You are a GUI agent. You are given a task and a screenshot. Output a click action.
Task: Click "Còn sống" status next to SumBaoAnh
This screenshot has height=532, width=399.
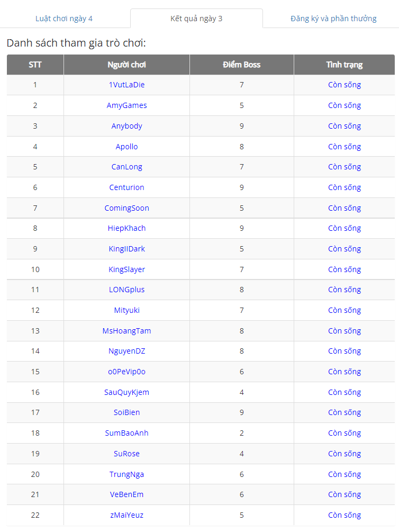[x=344, y=433]
